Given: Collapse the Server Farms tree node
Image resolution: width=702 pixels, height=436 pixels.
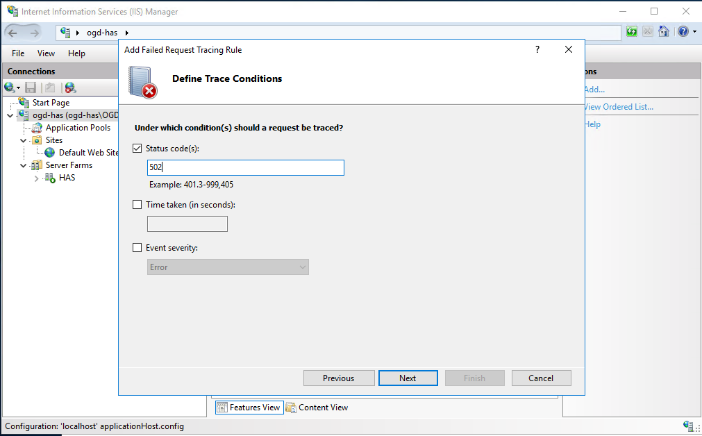Looking at the screenshot, I should [23, 166].
